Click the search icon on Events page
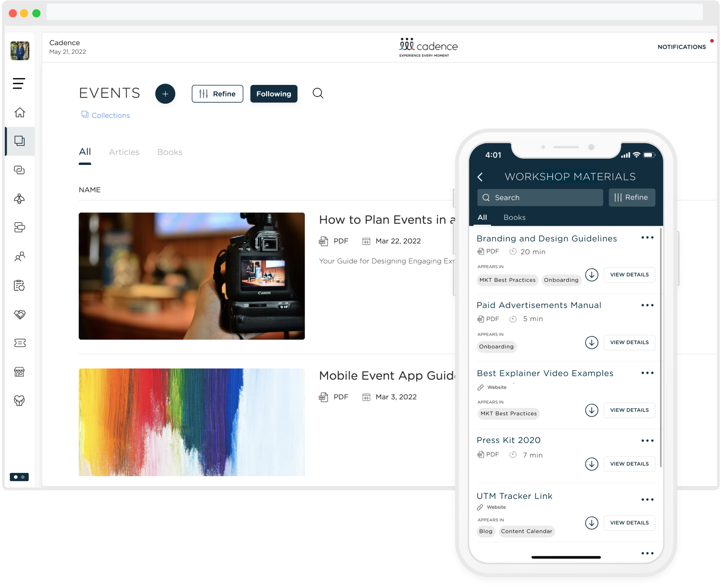The height and width of the screenshot is (588, 721). pos(317,93)
